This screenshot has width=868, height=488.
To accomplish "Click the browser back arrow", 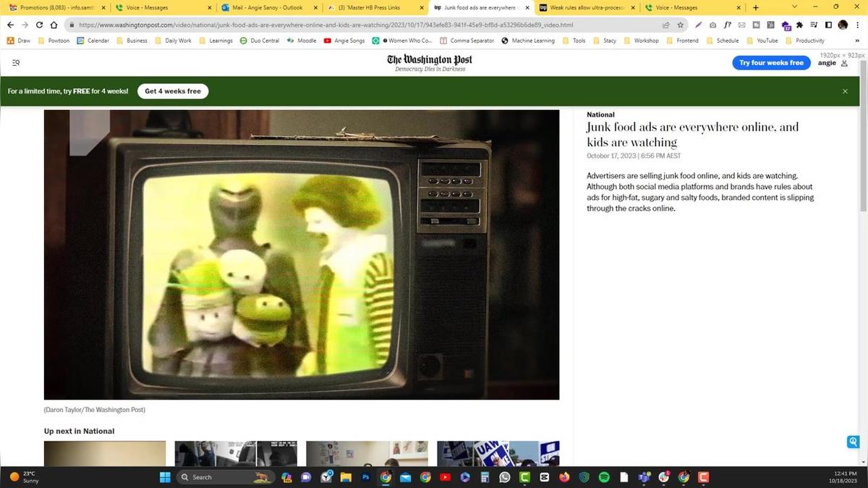I will (10, 25).
